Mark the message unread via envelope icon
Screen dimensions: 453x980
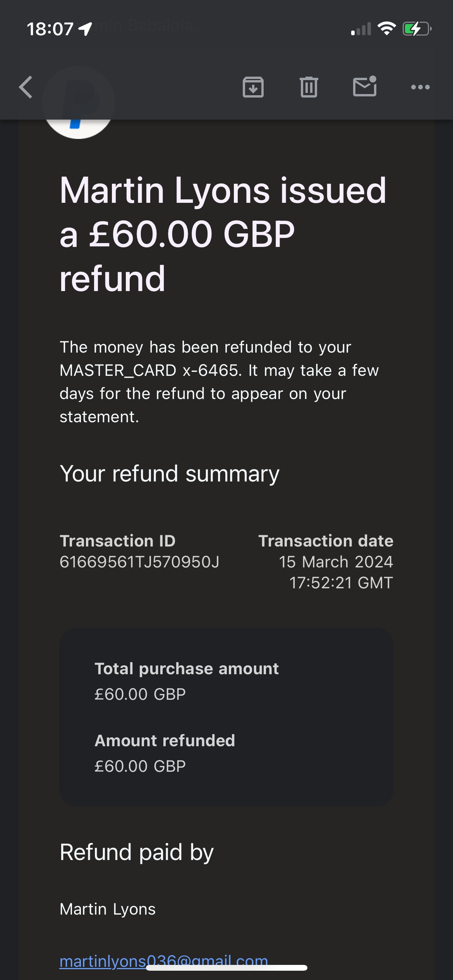pos(365,86)
